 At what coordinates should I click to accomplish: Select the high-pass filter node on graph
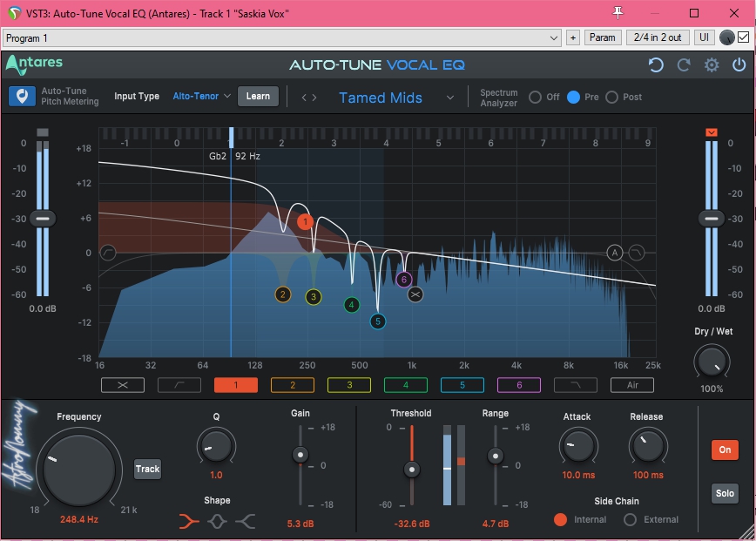tap(108, 252)
